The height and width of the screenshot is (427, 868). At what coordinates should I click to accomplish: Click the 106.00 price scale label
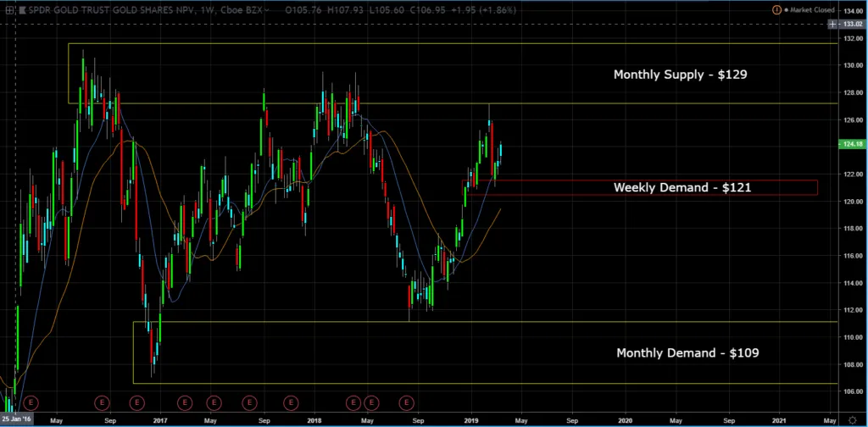coord(853,391)
